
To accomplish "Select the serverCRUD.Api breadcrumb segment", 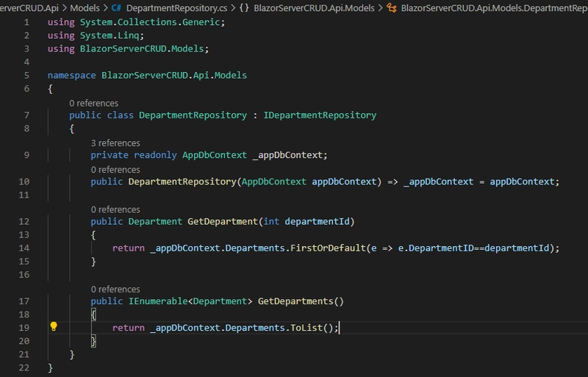I will coord(28,7).
